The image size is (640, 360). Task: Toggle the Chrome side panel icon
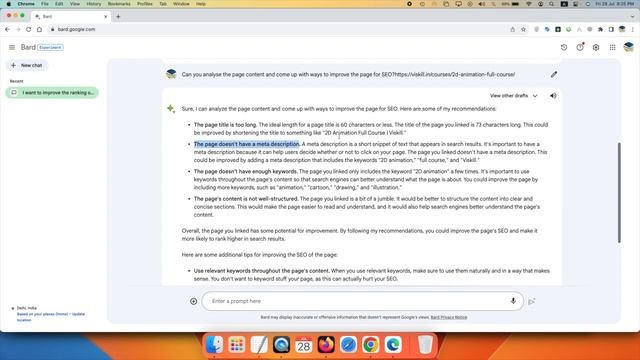click(611, 29)
